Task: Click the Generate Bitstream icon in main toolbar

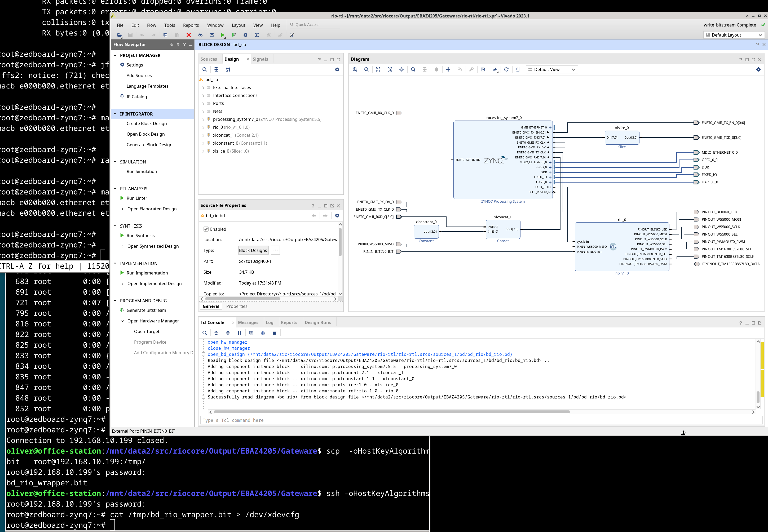Action: (234, 35)
